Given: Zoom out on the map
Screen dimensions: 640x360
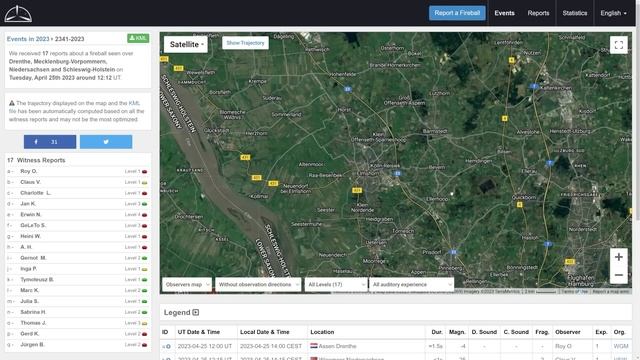Looking at the screenshot, I should (x=618, y=275).
